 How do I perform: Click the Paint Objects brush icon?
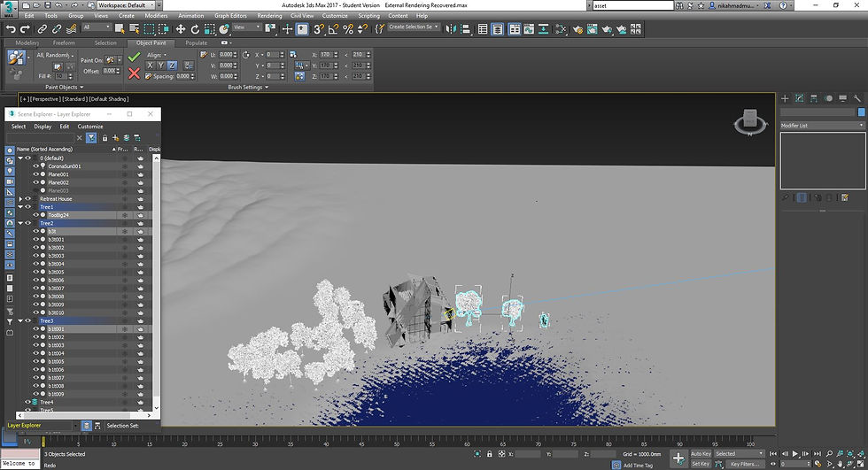[16, 58]
